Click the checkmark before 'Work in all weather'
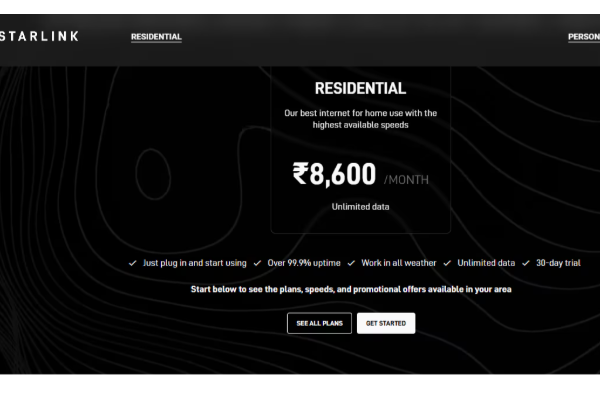600x400 pixels. pos(351,263)
